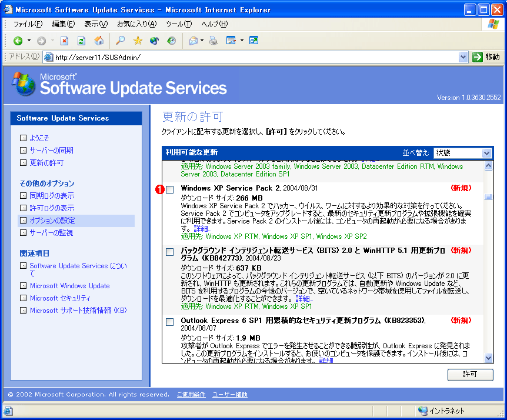Click the Edit page icon
The image size is (507, 420).
pos(231,41)
